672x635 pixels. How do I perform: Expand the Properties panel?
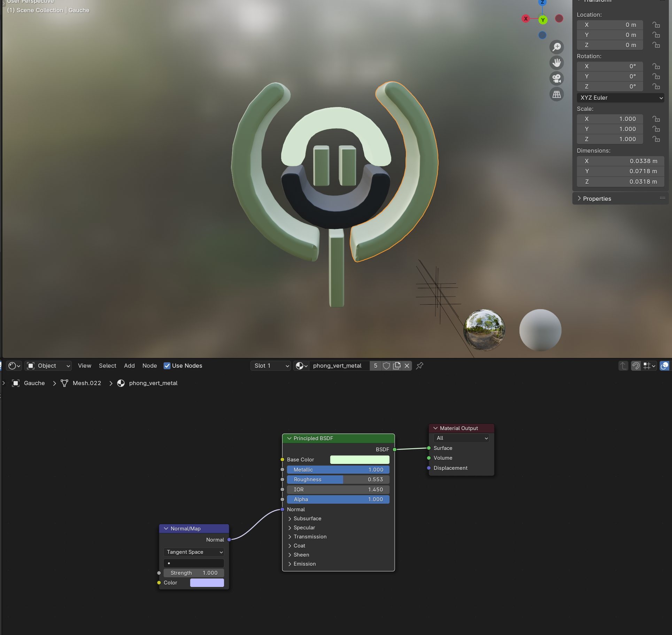pos(620,198)
